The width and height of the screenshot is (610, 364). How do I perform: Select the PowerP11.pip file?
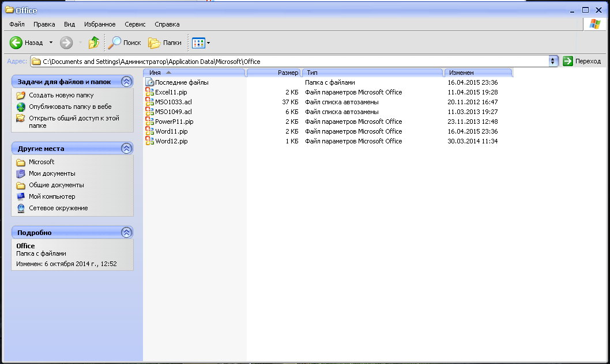click(174, 122)
